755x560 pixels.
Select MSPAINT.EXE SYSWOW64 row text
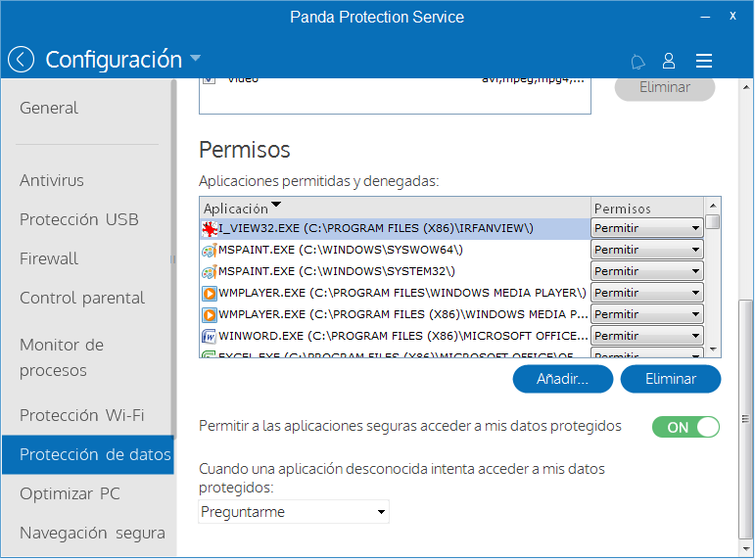click(x=341, y=250)
